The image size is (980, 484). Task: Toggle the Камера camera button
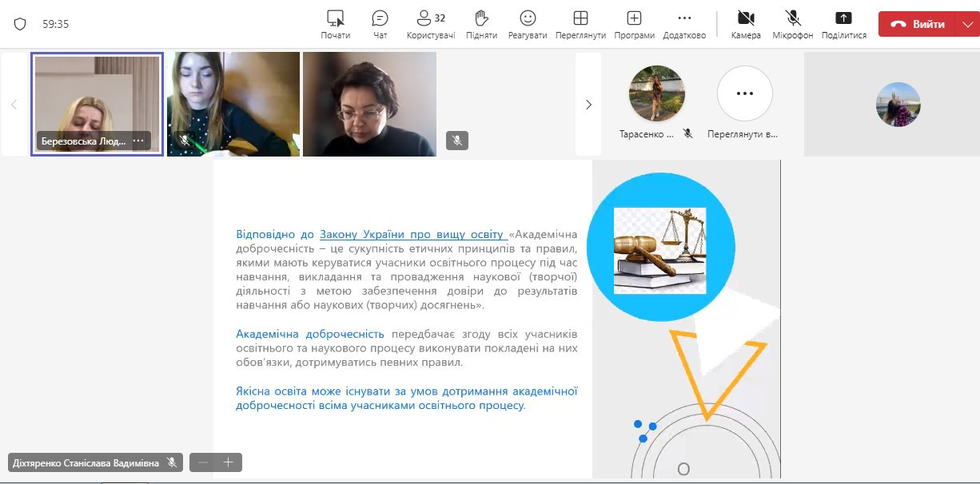[x=746, y=25]
